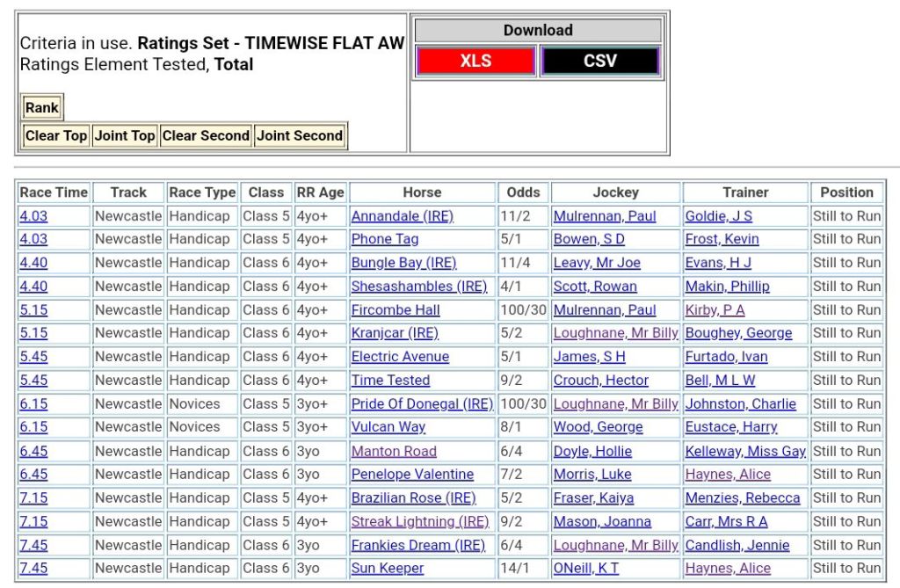Open trainer Boughey, George page
The image size is (900, 588).
pos(738,333)
